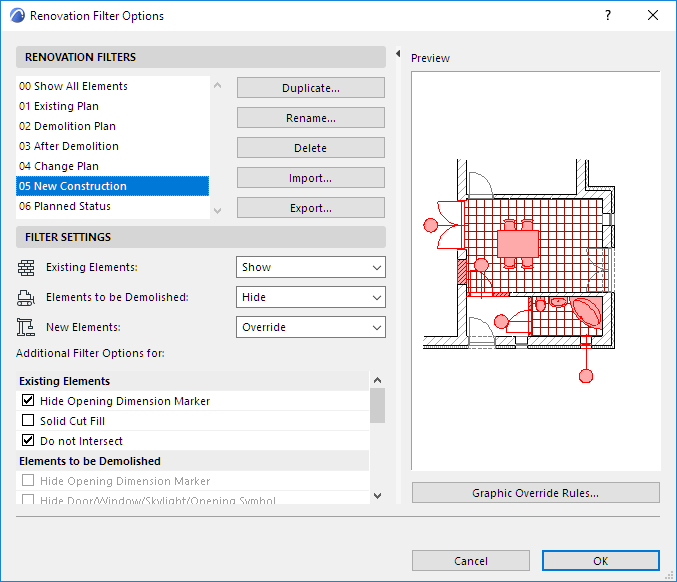Select the 03 After Demolition filter
Screen dimensions: 677x582
(113, 146)
